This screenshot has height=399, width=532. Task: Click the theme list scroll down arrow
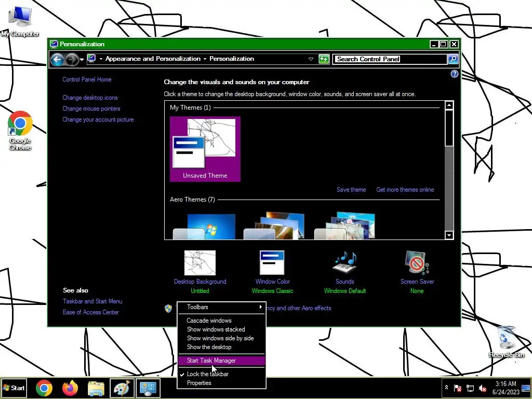coord(449,235)
